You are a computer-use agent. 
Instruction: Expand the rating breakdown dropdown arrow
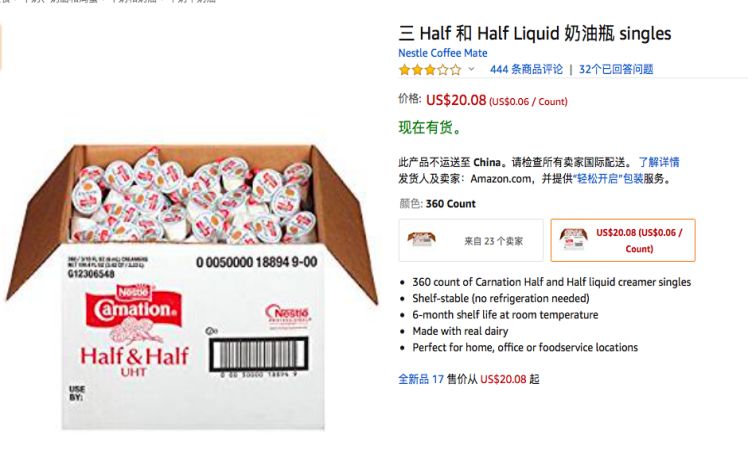click(471, 69)
